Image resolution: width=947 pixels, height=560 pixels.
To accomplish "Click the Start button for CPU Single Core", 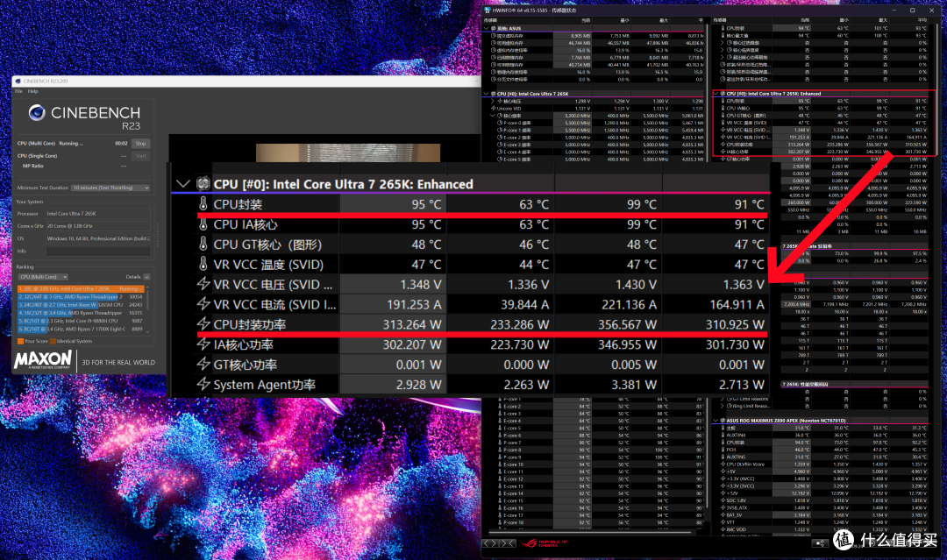I will [140, 156].
